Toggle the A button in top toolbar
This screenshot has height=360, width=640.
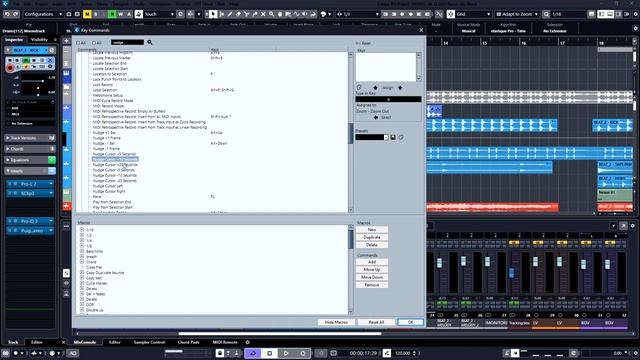129,14
